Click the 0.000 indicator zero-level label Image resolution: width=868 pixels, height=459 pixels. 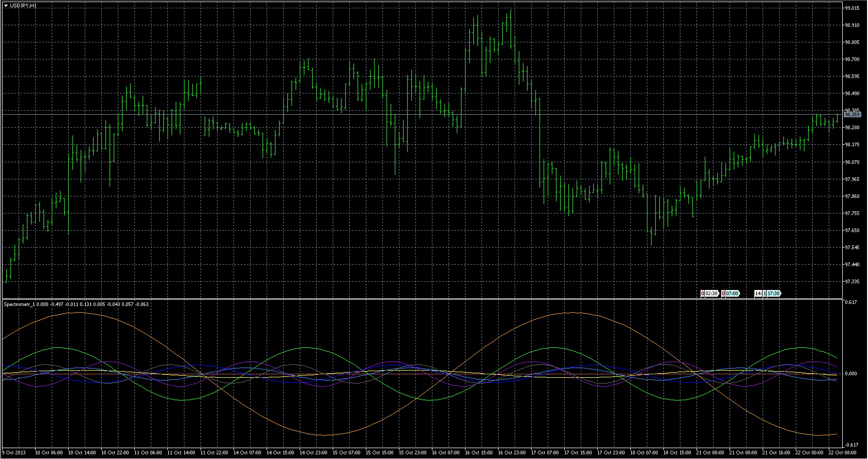pos(850,373)
